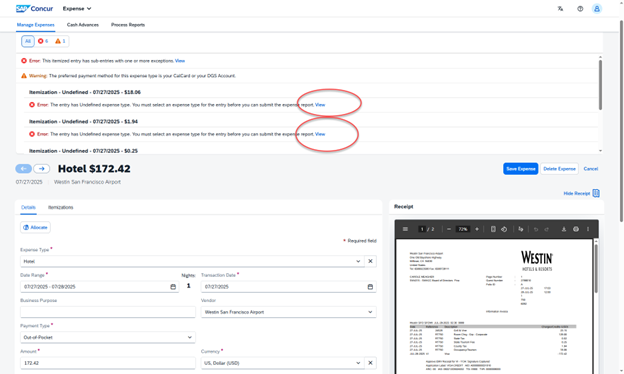Image resolution: width=624 pixels, height=374 pixels.
Task: Click the receipt zoom level 72%
Action: 462,229
